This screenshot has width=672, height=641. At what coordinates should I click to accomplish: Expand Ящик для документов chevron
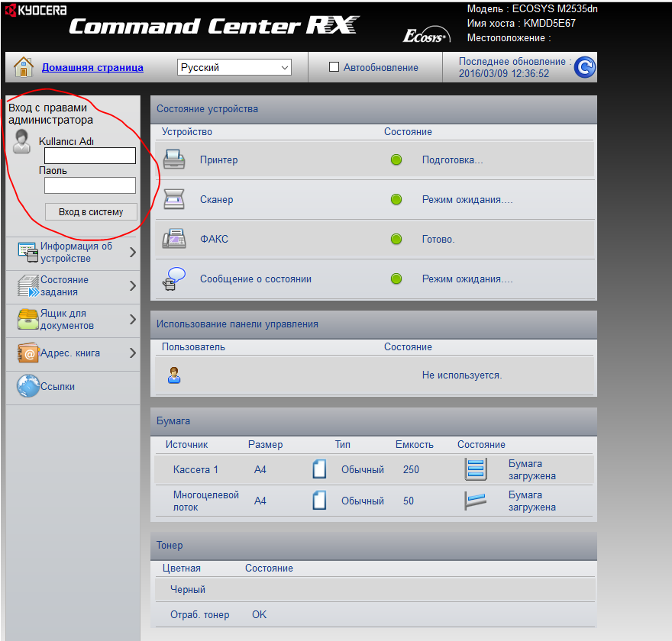pos(133,319)
